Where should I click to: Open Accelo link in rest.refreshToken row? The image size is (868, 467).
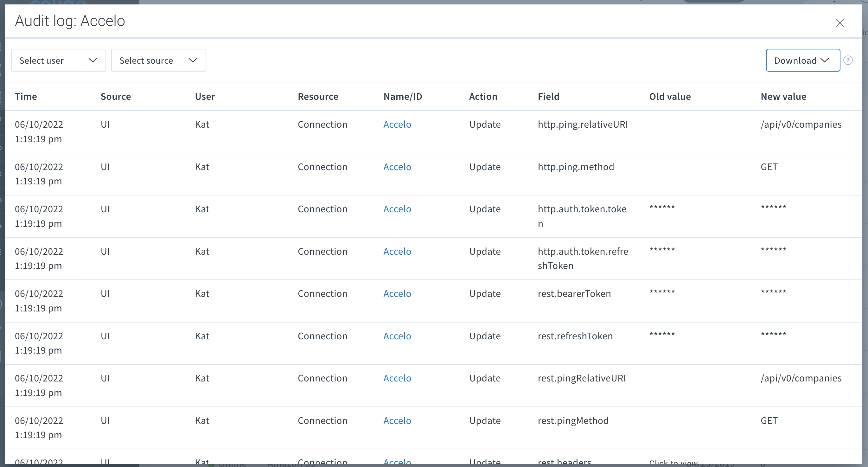tap(397, 336)
